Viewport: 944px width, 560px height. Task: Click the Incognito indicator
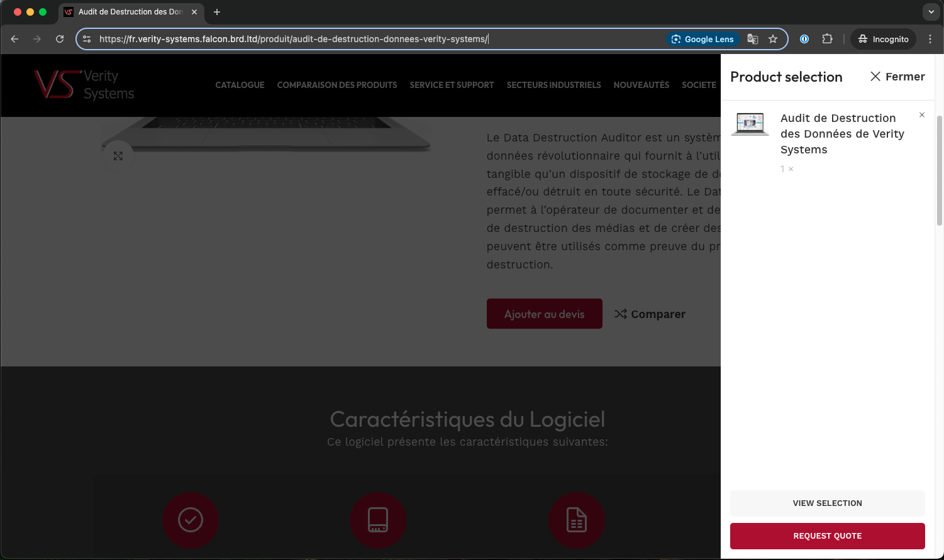pyautogui.click(x=884, y=39)
